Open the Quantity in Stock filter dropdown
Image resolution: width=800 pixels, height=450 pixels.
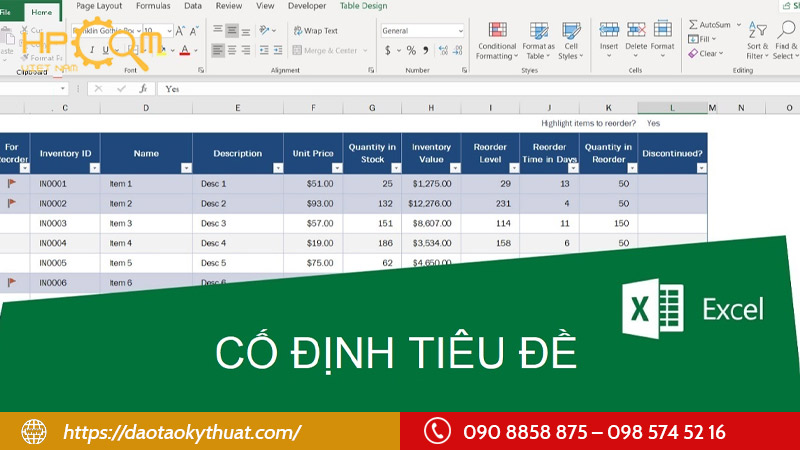point(396,168)
